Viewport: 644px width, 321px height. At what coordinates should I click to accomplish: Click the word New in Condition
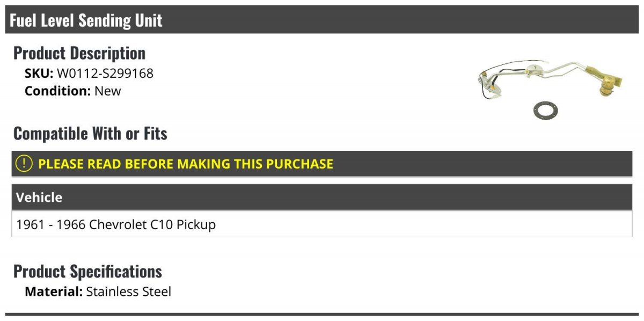(x=108, y=91)
